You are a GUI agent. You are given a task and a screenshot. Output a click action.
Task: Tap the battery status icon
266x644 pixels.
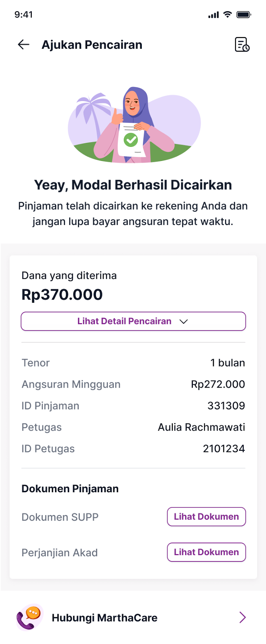click(244, 14)
